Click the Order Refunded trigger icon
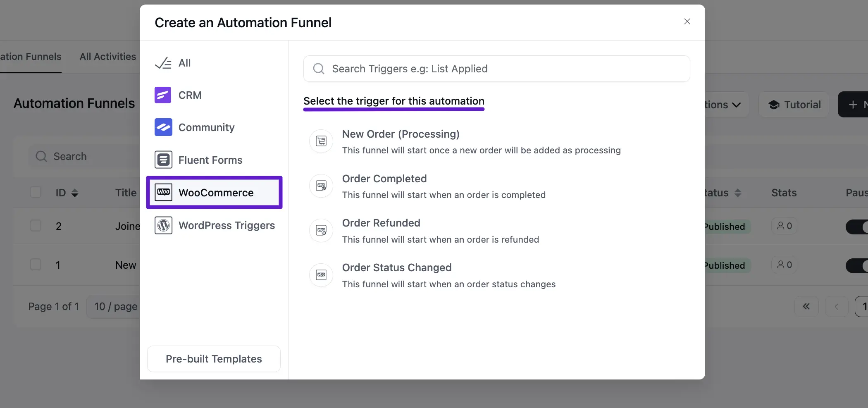868x408 pixels. pyautogui.click(x=321, y=230)
